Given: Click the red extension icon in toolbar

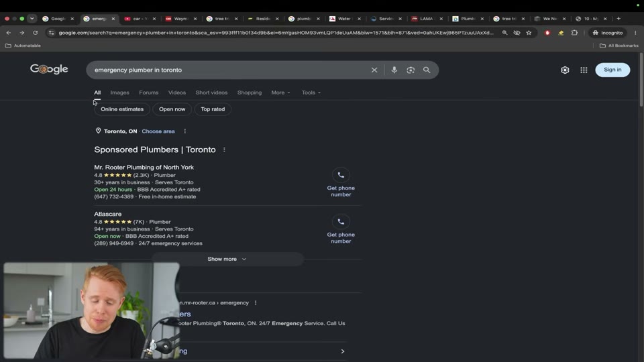Looking at the screenshot, I should (x=547, y=33).
